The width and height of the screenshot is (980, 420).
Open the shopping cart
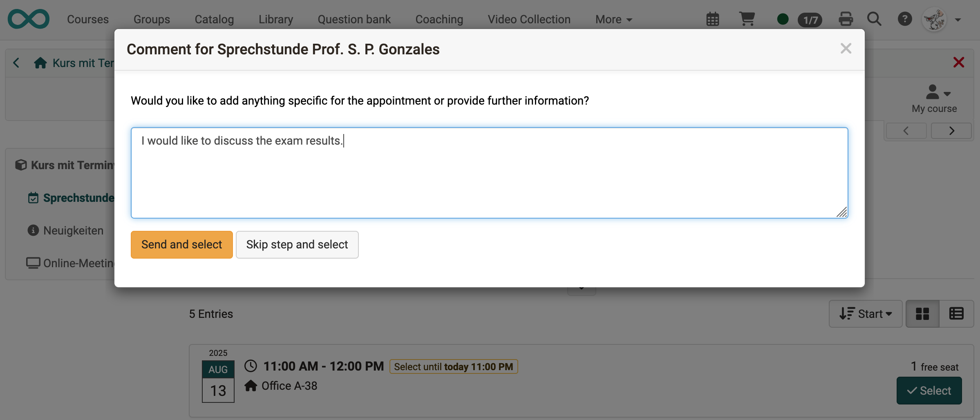[x=747, y=19]
